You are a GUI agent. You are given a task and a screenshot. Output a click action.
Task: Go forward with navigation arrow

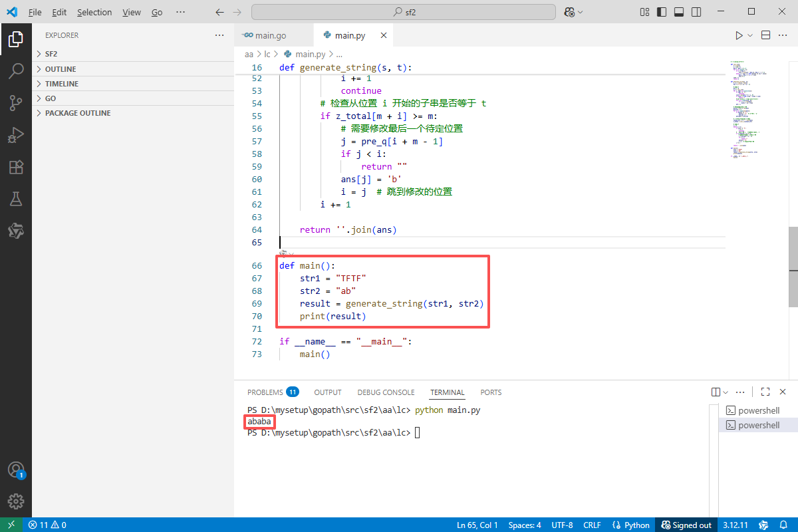click(x=238, y=12)
